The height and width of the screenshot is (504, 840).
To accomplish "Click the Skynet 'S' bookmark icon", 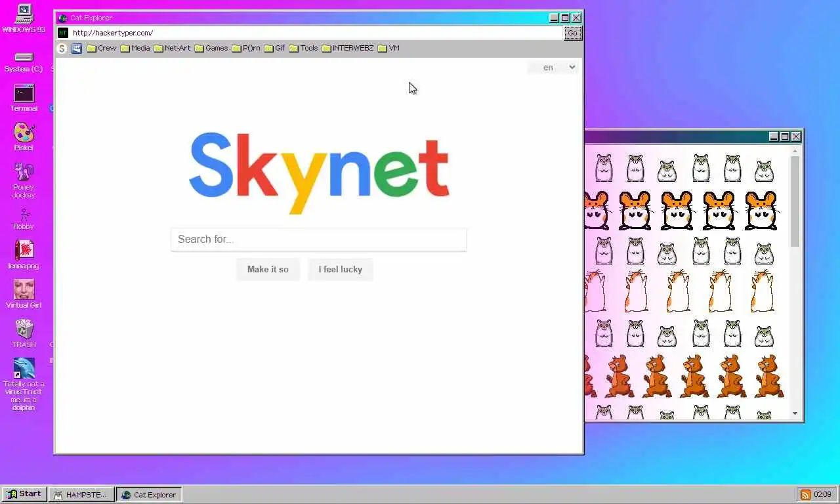I will (62, 48).
